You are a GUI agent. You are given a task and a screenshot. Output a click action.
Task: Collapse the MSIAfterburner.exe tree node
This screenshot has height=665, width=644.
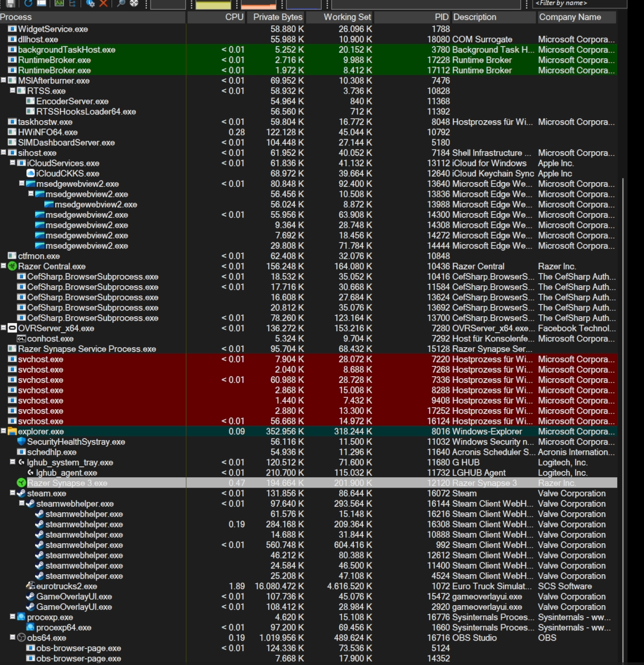(3, 80)
